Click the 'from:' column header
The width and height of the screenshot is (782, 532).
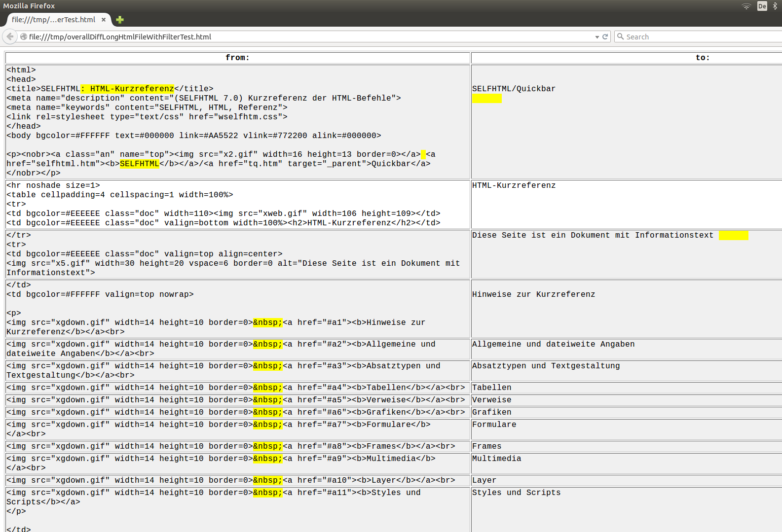pos(238,58)
